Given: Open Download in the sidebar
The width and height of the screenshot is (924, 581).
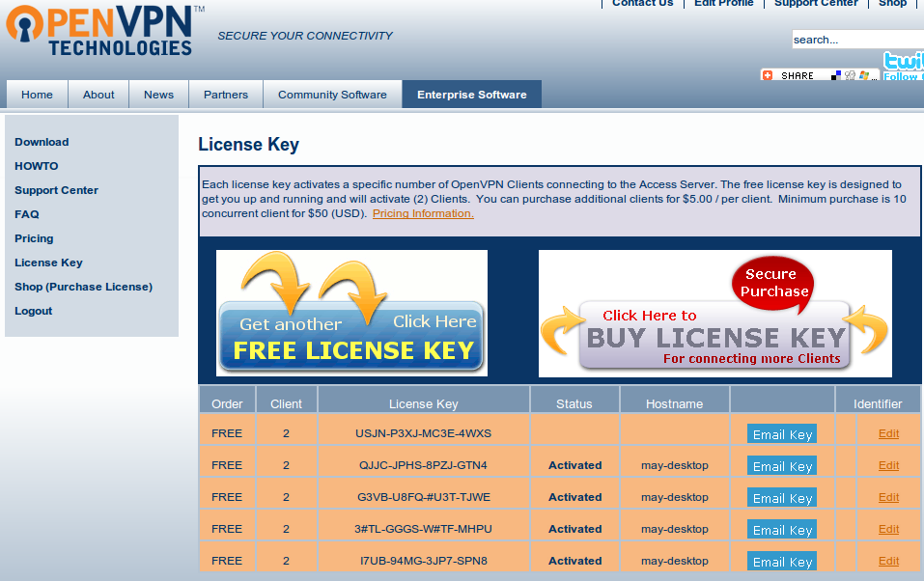Looking at the screenshot, I should pos(42,142).
